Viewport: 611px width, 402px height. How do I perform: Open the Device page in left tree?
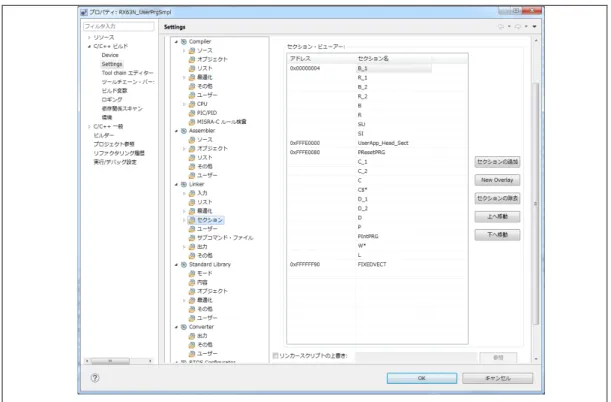click(110, 55)
